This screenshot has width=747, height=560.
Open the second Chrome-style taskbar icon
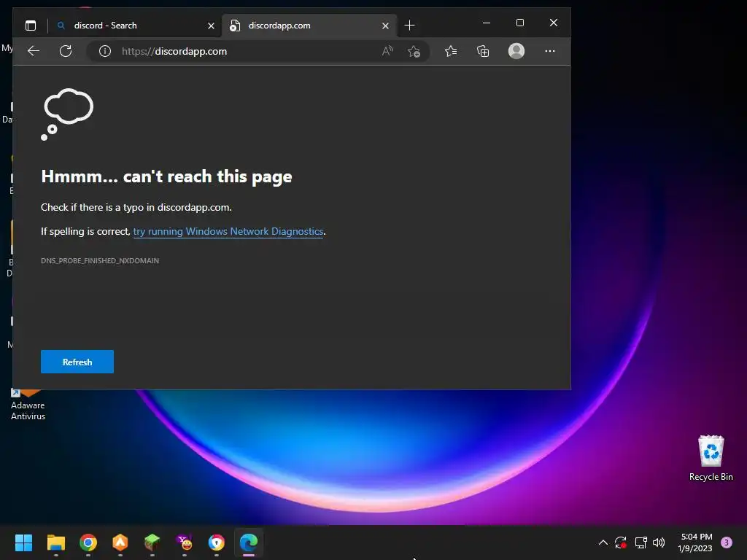[216, 542]
